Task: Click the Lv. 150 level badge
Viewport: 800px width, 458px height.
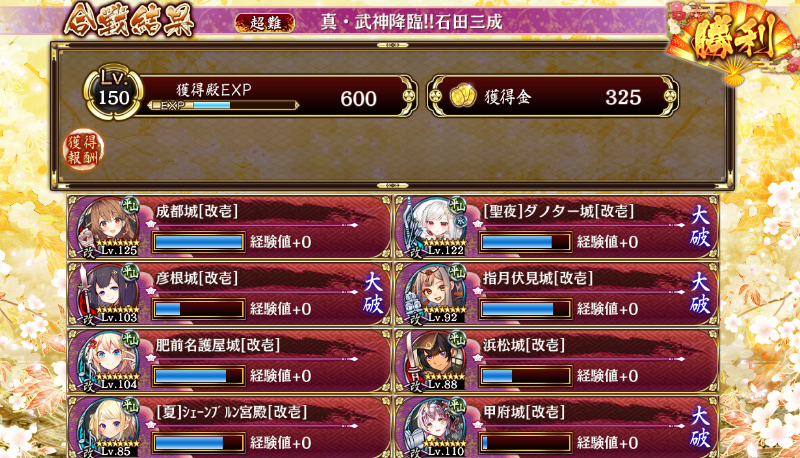Action: pyautogui.click(x=113, y=92)
